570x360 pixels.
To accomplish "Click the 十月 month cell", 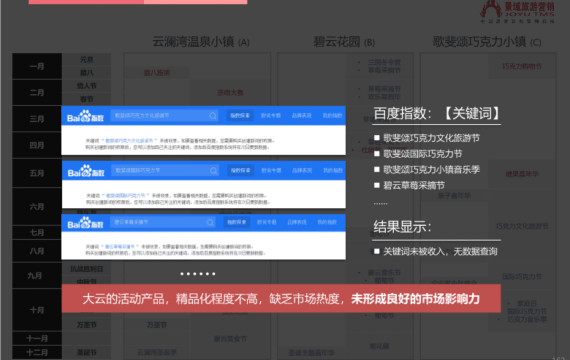I will (37, 310).
